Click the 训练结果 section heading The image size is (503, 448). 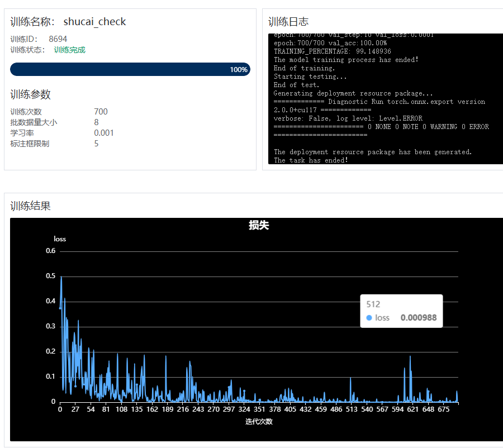coord(30,206)
